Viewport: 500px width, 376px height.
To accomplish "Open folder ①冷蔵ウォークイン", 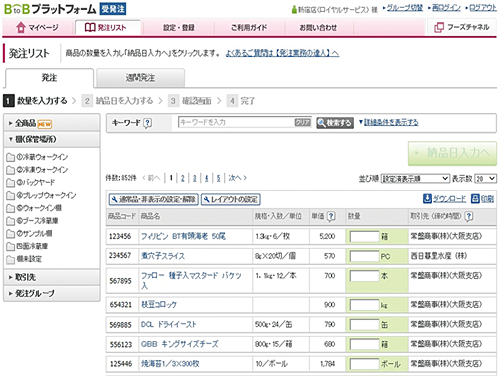I will (37, 157).
